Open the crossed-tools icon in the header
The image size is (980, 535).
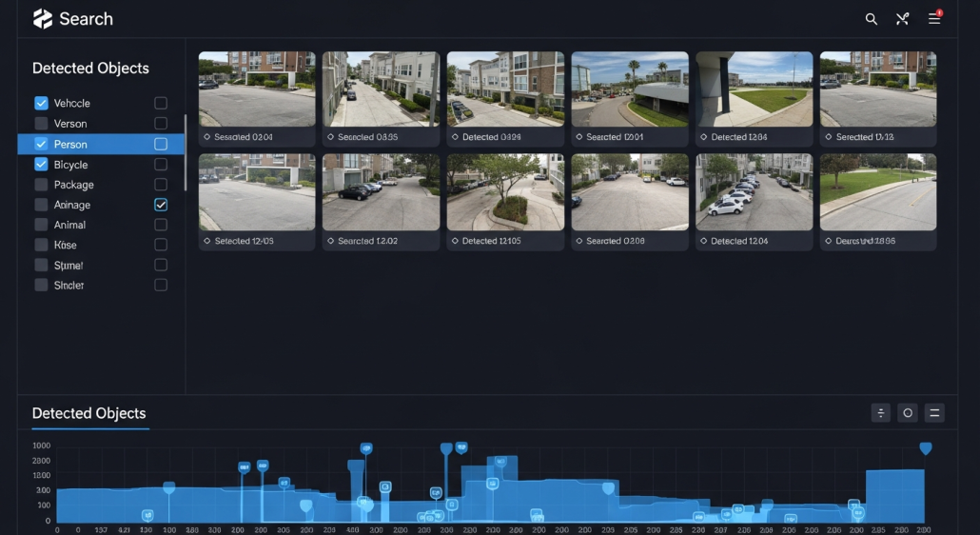902,19
